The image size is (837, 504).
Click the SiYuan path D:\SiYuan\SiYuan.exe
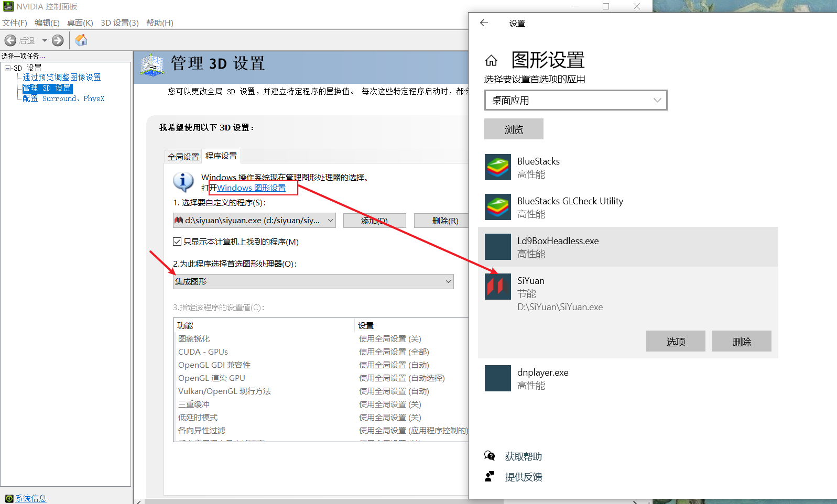pos(560,307)
